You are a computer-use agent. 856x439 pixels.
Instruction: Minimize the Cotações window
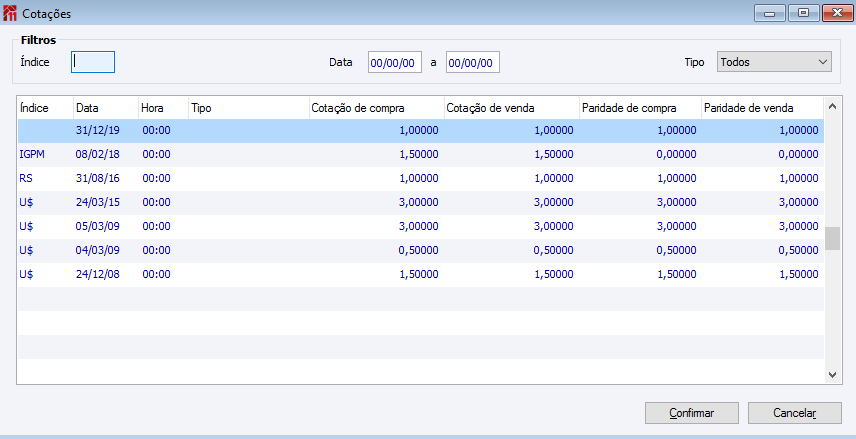pos(770,13)
